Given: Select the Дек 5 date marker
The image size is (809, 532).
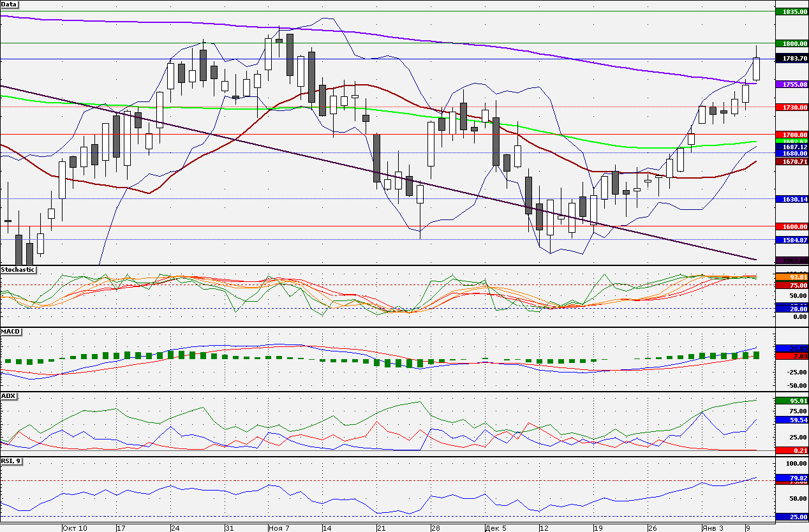Looking at the screenshot, I should [x=495, y=528].
